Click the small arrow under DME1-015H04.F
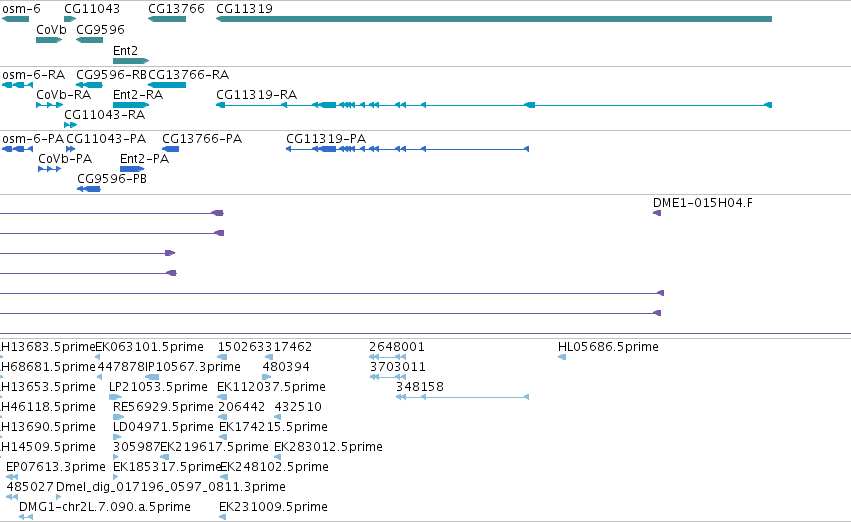Screen dimensions: 851x522 click(657, 213)
